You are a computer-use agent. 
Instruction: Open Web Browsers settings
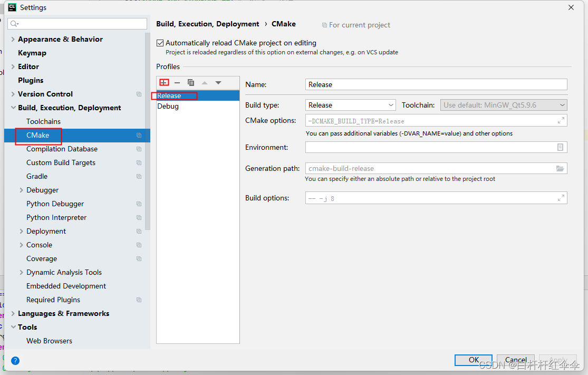49,341
